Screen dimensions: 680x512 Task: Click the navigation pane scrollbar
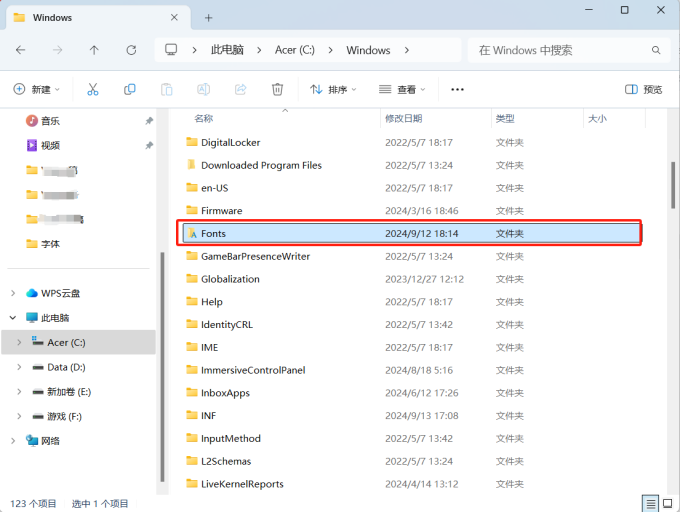[x=162, y=367]
